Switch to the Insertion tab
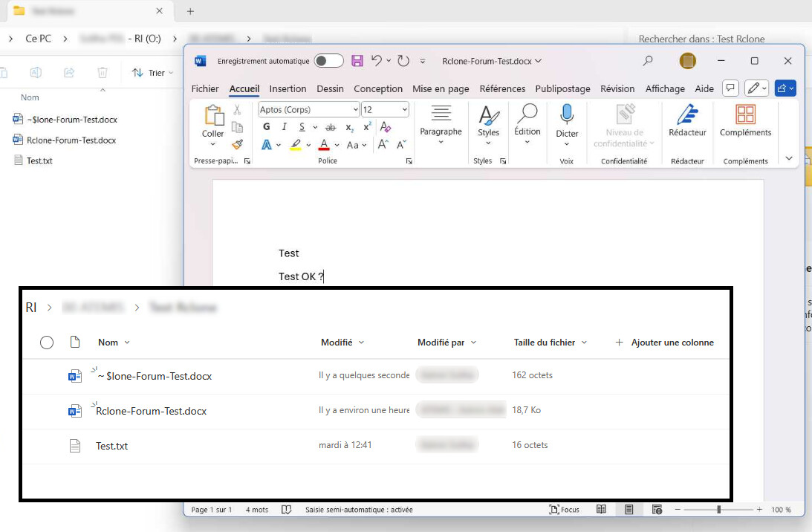Screen dimensions: 812x532 [x=288, y=88]
